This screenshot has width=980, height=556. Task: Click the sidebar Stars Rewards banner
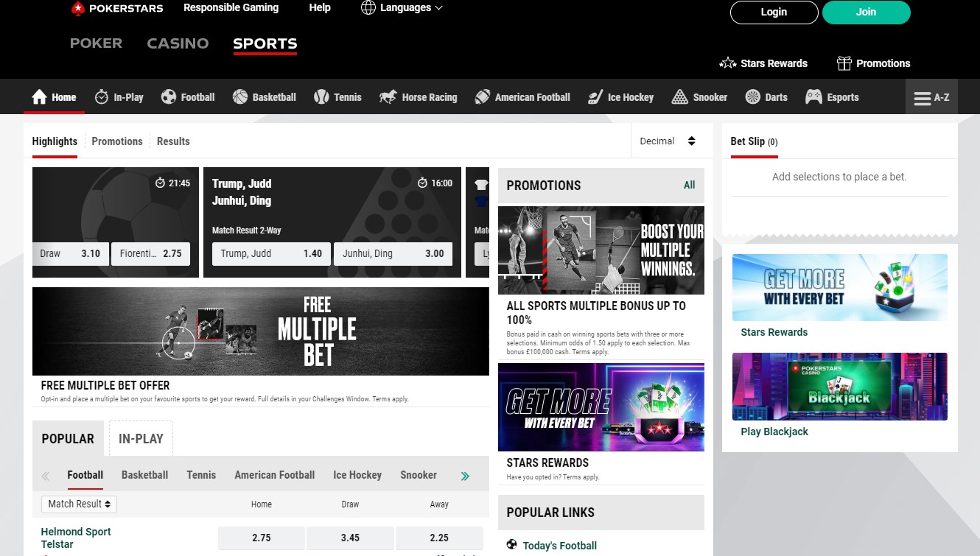click(x=840, y=287)
